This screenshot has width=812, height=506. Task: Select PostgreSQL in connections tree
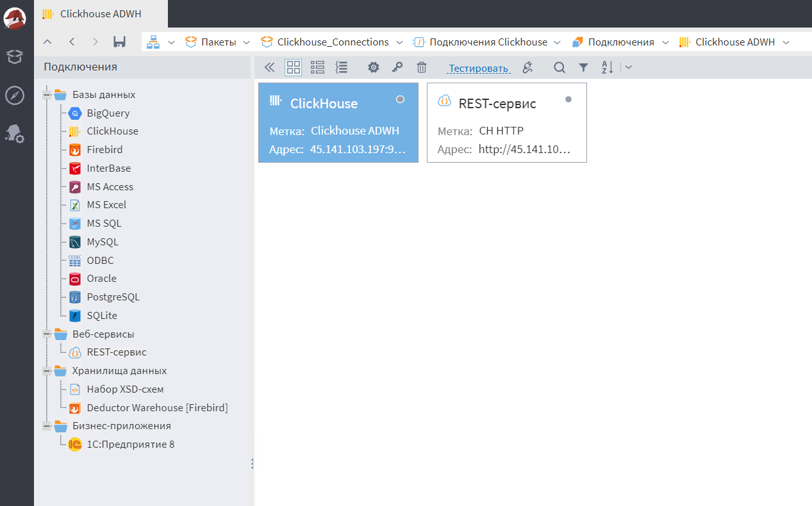click(x=113, y=297)
